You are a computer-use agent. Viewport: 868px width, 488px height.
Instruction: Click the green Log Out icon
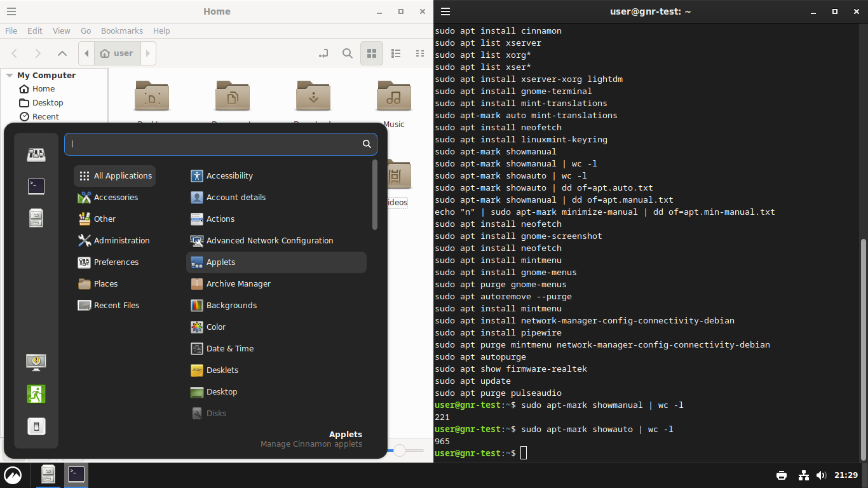pos(36,394)
